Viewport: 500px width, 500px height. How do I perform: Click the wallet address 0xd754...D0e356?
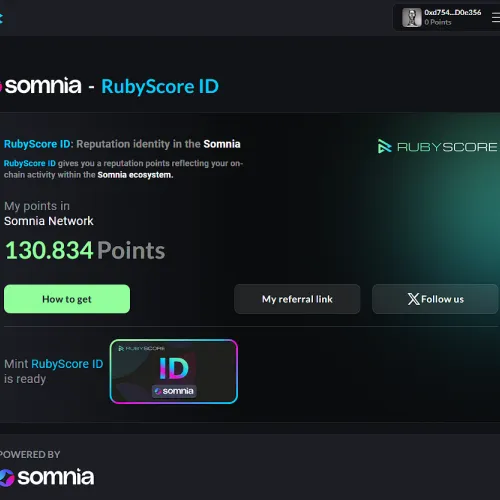(x=453, y=13)
